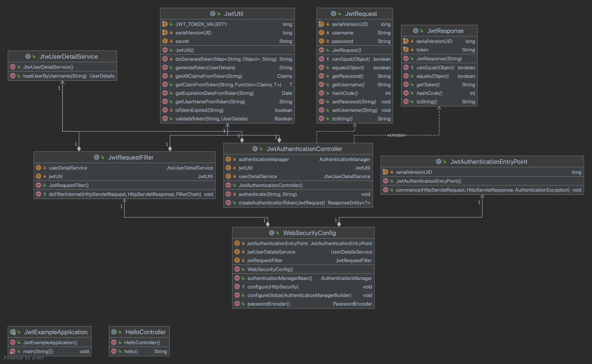
Task: Click method icon beside hello() in HelloController
Action: click(x=114, y=351)
